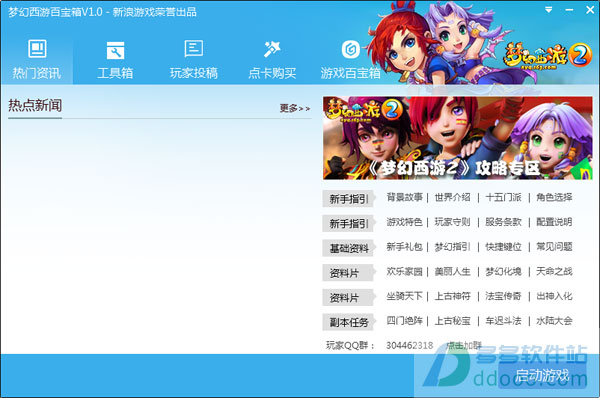Follow the 法宝传奇 link
The height and width of the screenshot is (398, 600).
tap(503, 296)
